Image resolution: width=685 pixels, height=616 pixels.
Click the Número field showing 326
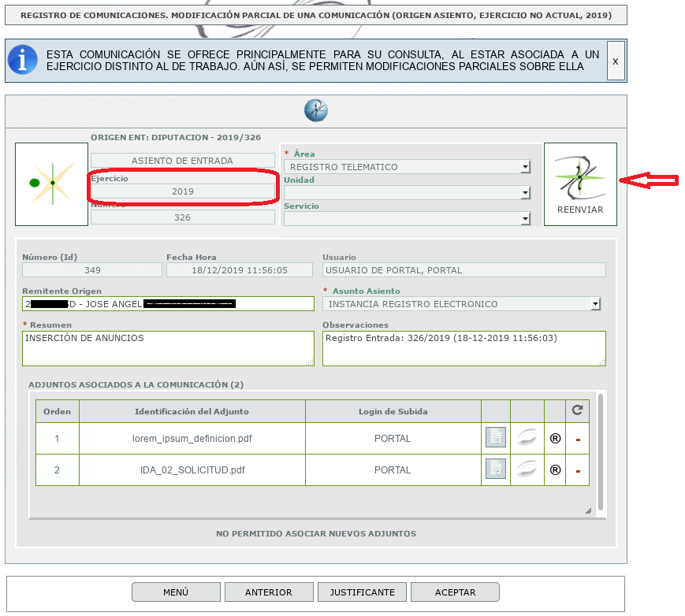[x=183, y=217]
